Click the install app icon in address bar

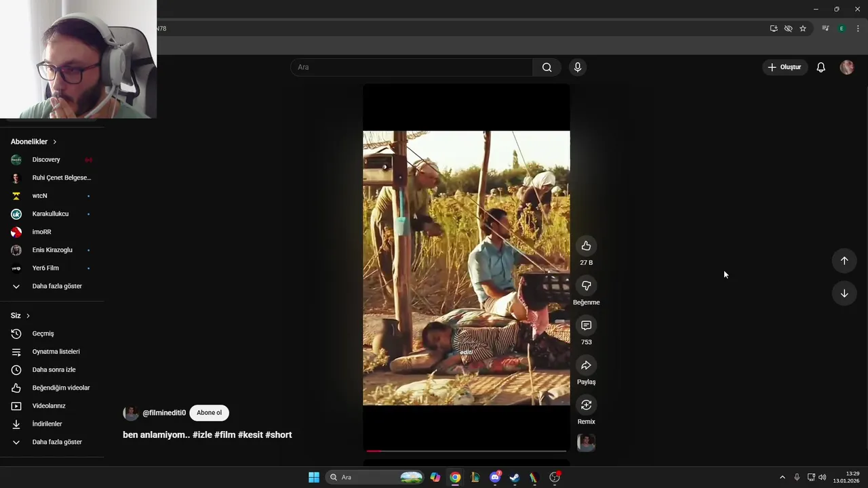(x=774, y=28)
